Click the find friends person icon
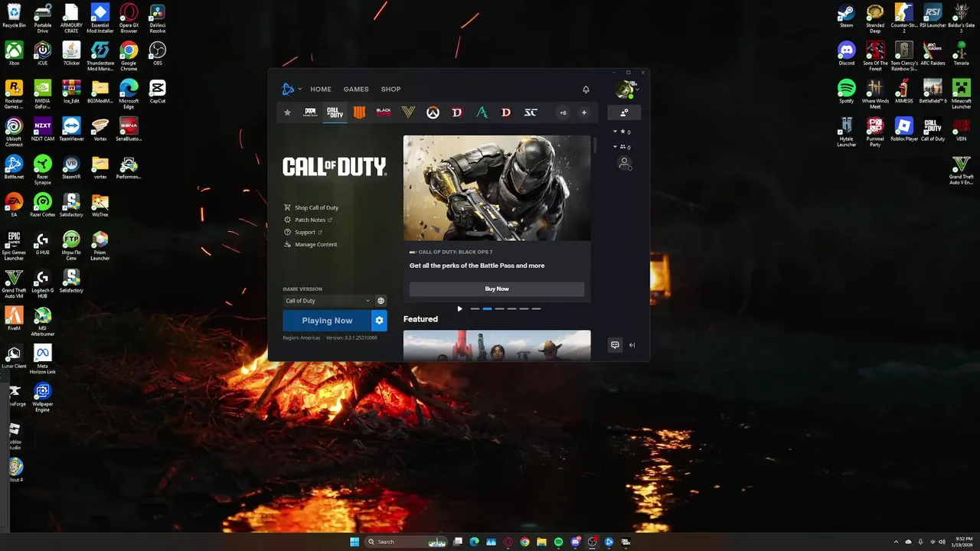980x551 pixels. tap(625, 164)
